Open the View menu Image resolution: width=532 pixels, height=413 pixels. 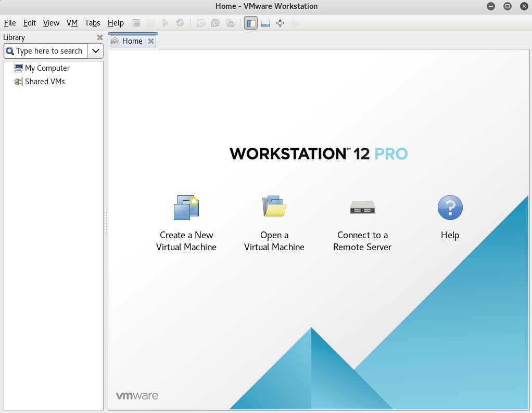[x=51, y=23]
